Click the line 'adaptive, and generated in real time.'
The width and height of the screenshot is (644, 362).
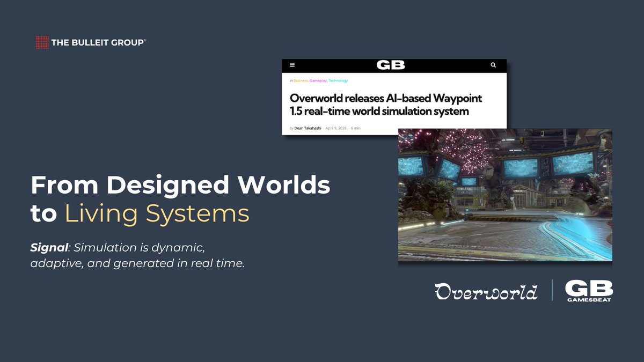[138, 264]
